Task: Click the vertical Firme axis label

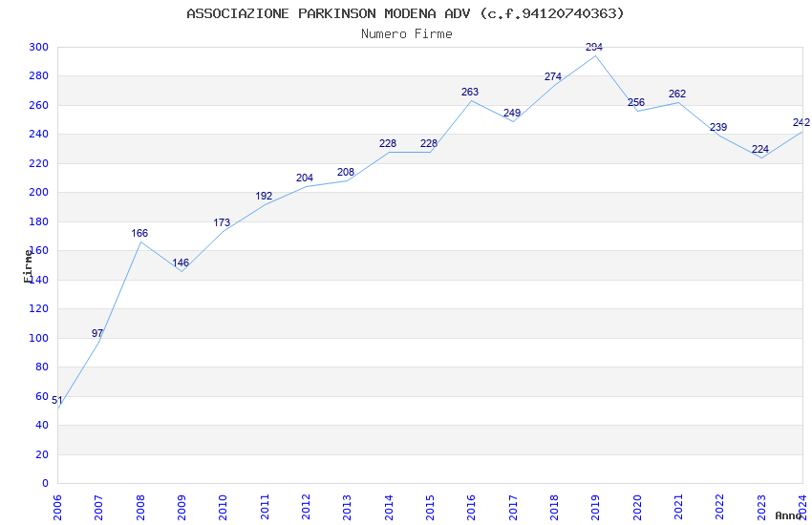Action: point(28,266)
